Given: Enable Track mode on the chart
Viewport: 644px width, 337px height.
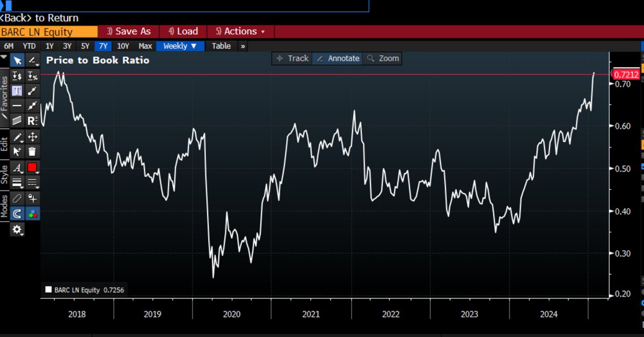Looking at the screenshot, I should pos(291,58).
